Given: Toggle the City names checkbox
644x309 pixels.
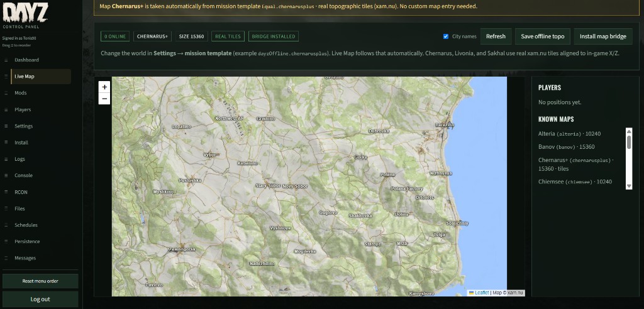Looking at the screenshot, I should point(446,36).
